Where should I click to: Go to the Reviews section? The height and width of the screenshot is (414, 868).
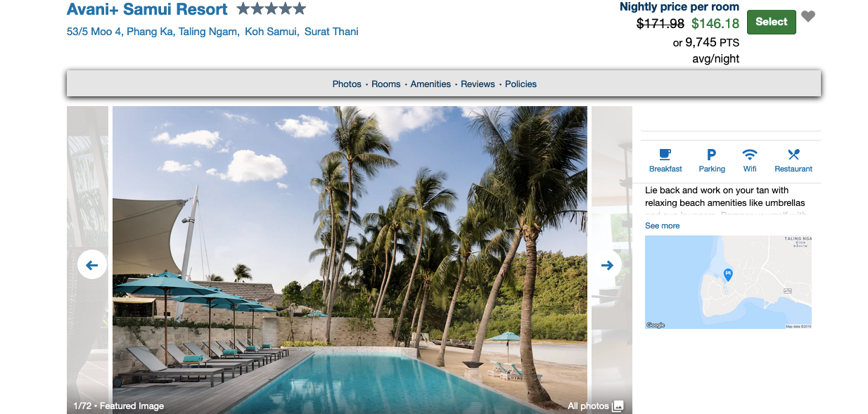pos(478,84)
